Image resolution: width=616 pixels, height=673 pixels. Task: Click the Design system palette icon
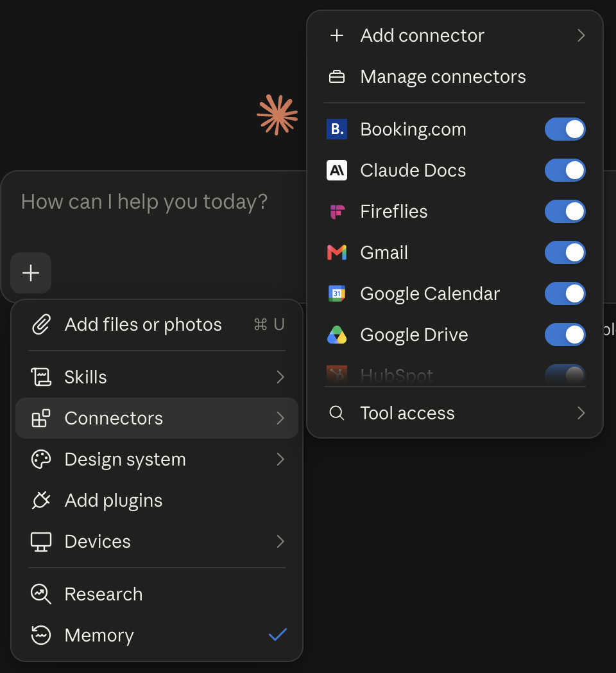41,459
